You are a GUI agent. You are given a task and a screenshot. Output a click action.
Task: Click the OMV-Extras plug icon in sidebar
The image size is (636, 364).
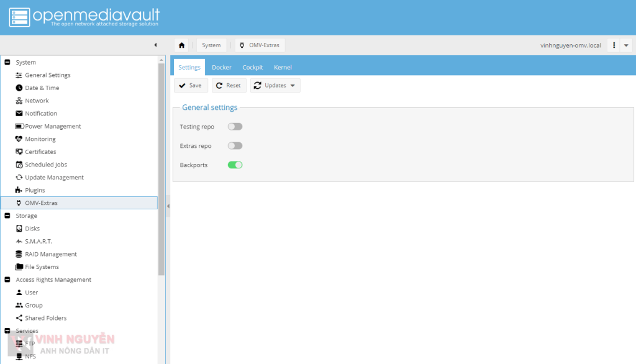click(x=19, y=203)
